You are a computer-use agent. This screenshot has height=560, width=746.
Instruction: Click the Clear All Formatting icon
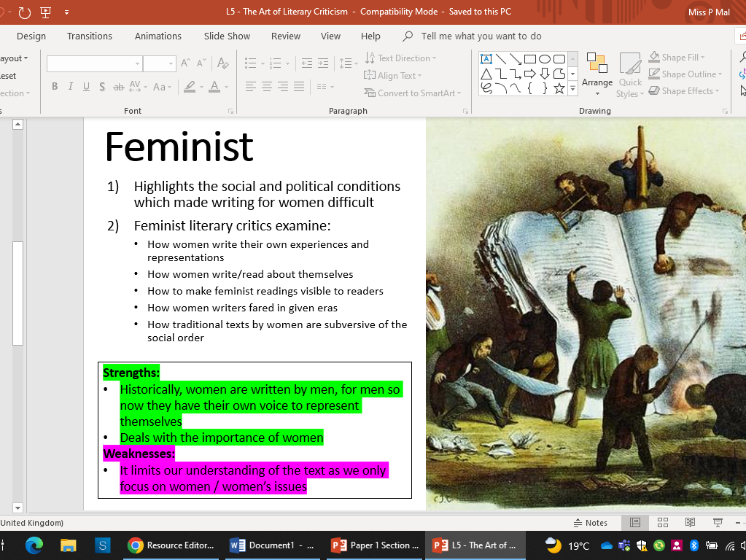223,63
